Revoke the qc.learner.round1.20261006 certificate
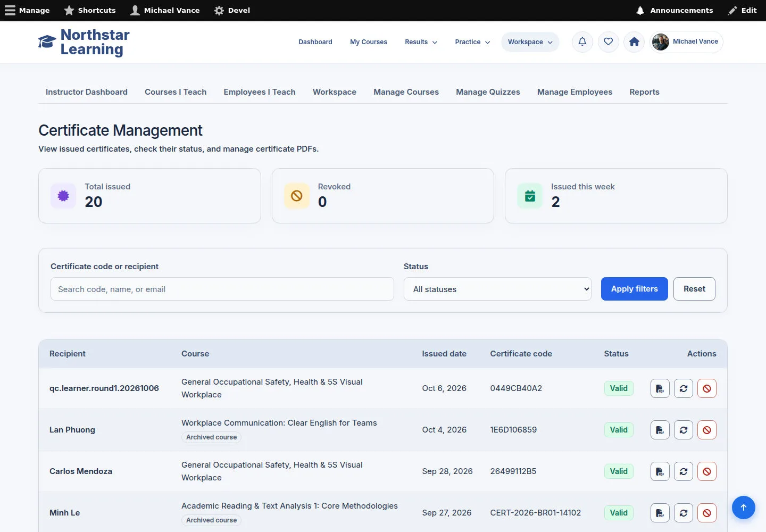The width and height of the screenshot is (766, 532). click(707, 388)
